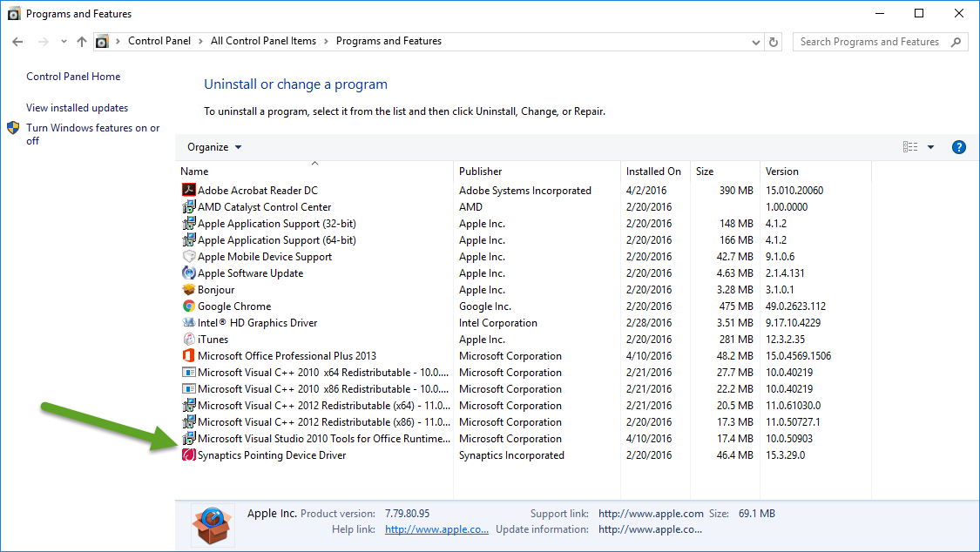Go back with the back arrow
Viewport: 980px width, 552px height.
[17, 42]
